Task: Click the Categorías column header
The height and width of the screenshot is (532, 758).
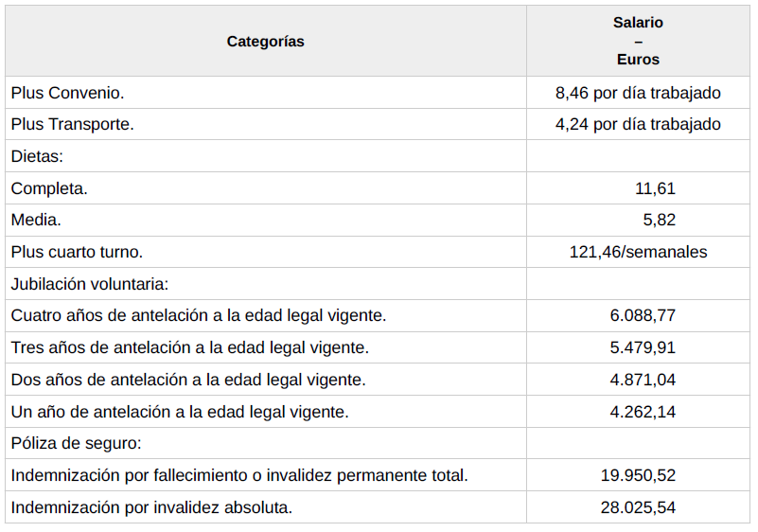Action: [266, 42]
